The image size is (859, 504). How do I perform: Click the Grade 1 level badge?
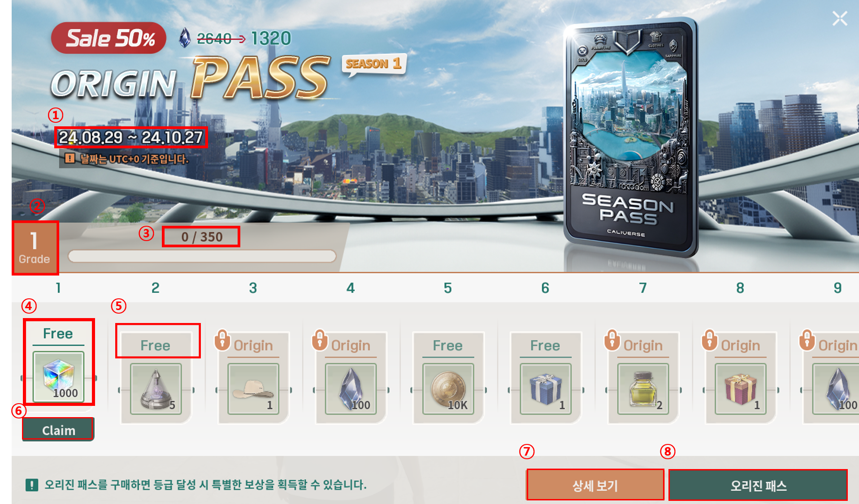point(35,247)
